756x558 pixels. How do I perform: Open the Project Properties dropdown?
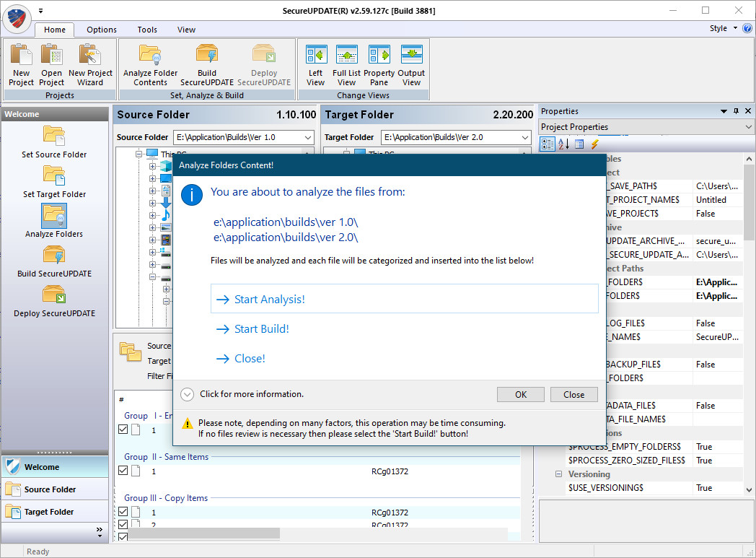748,127
